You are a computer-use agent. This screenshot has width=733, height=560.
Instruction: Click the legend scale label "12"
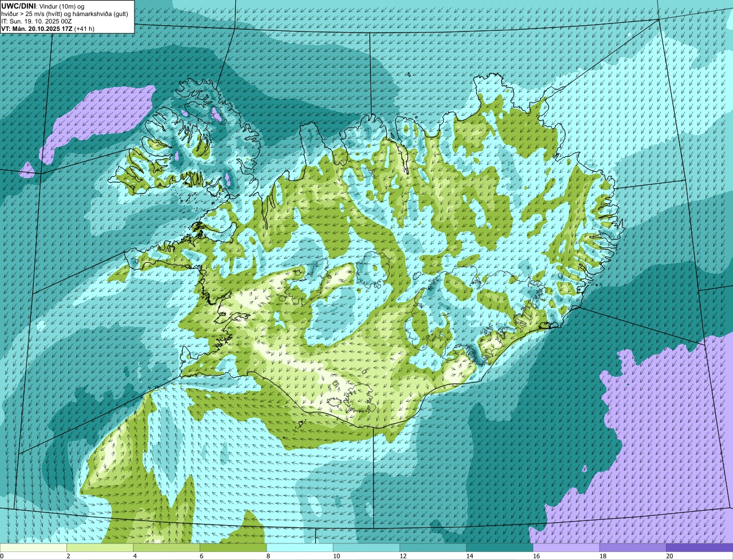(403, 556)
